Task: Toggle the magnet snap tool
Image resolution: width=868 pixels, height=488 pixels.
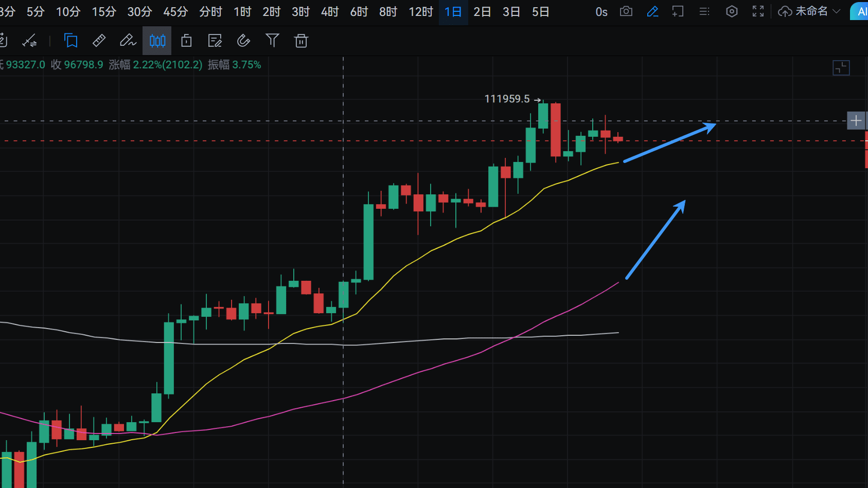Action: click(x=243, y=41)
